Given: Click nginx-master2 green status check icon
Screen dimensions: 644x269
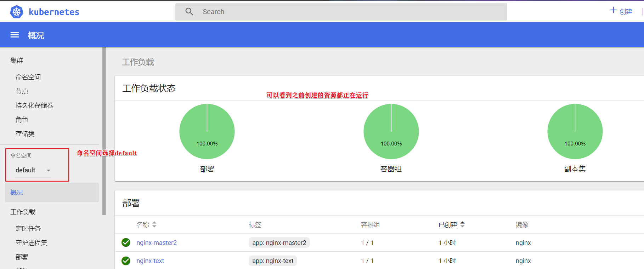Looking at the screenshot, I should 126,242.
